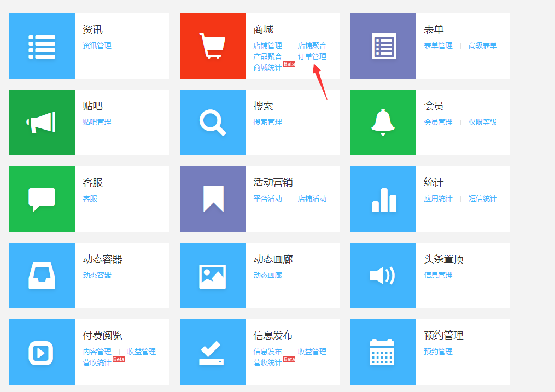
Task: Open 资讯管理 link
Action: point(97,45)
